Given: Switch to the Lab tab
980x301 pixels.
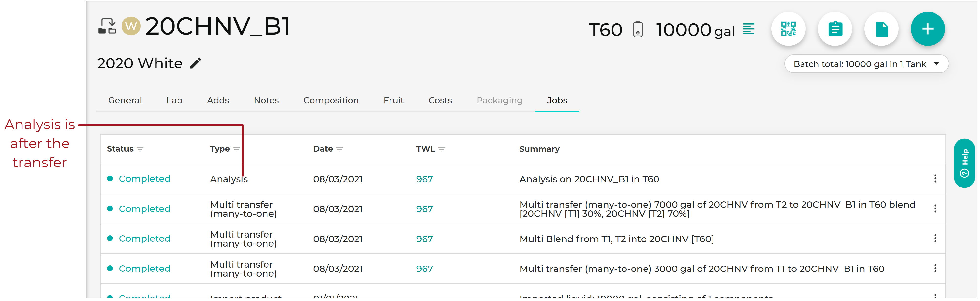Looking at the screenshot, I should click(x=174, y=100).
